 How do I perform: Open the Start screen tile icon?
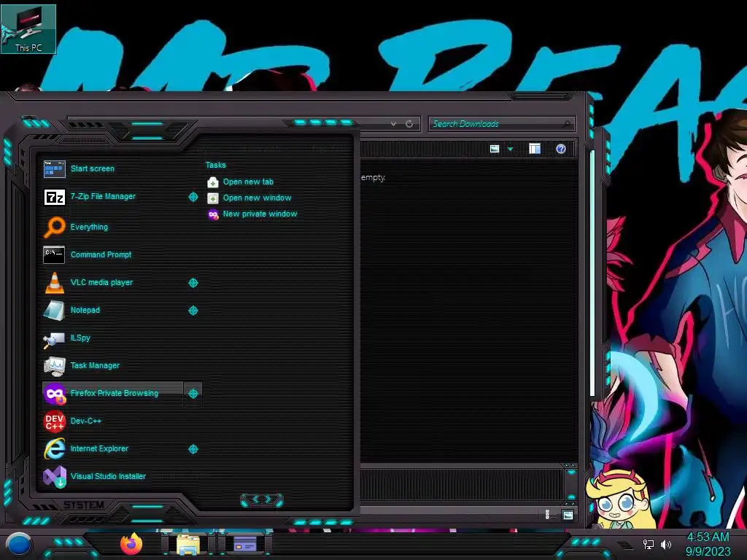54,169
